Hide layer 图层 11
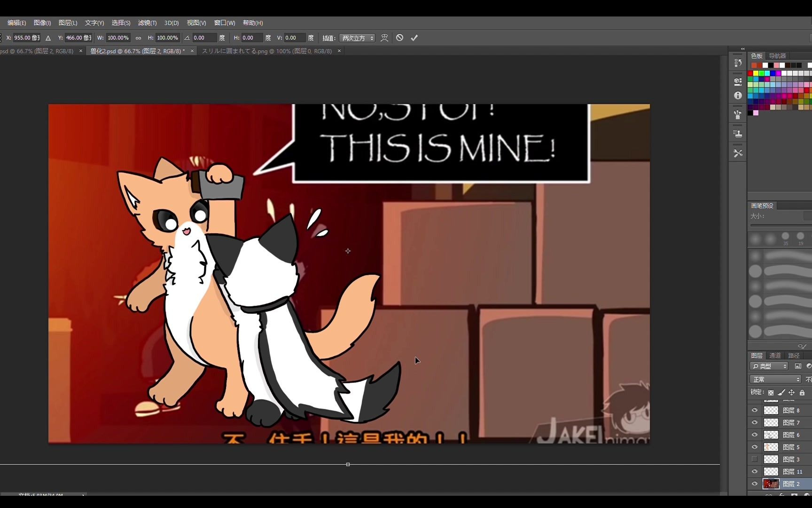Viewport: 812px width, 508px height. 755,471
